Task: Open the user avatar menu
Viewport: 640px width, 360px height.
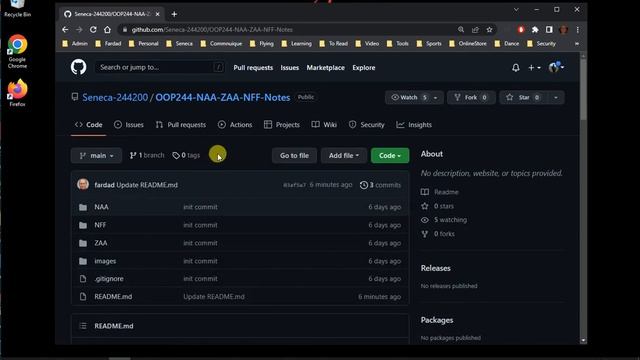Action: pyautogui.click(x=556, y=67)
